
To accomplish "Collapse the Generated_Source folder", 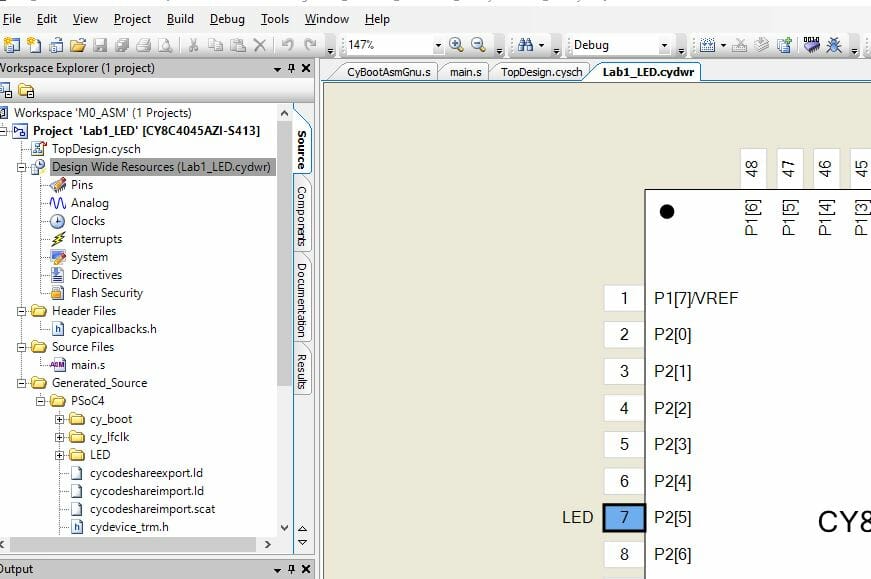I will 21,383.
